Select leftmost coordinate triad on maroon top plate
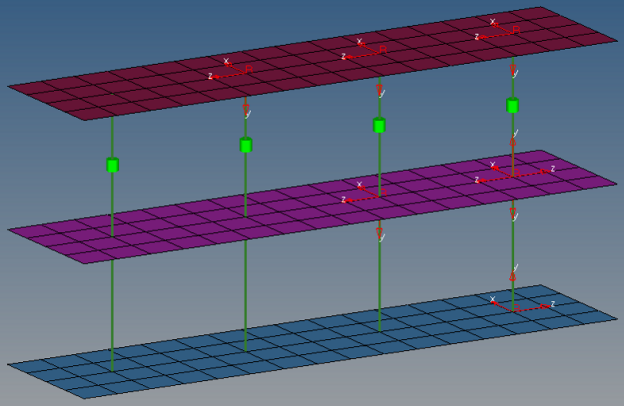Screen dimensions: 624x406 coord(230,71)
